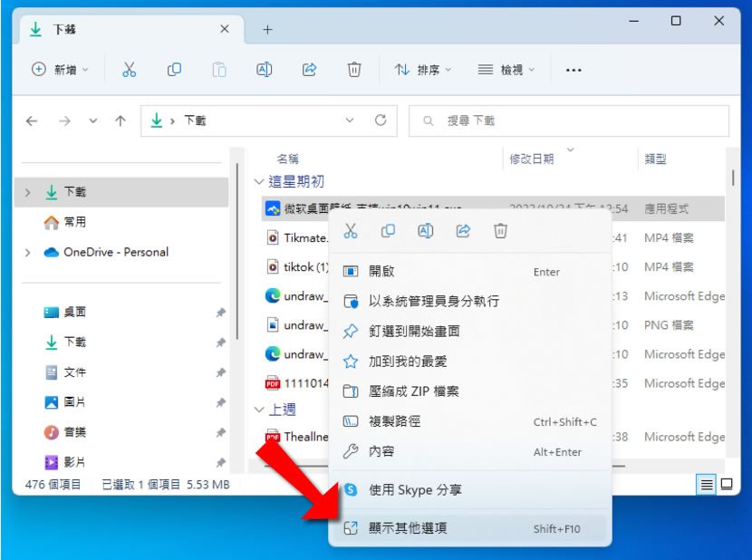This screenshot has width=752, height=560.
Task: Click the Copy icon in top toolbar
Action: click(174, 70)
